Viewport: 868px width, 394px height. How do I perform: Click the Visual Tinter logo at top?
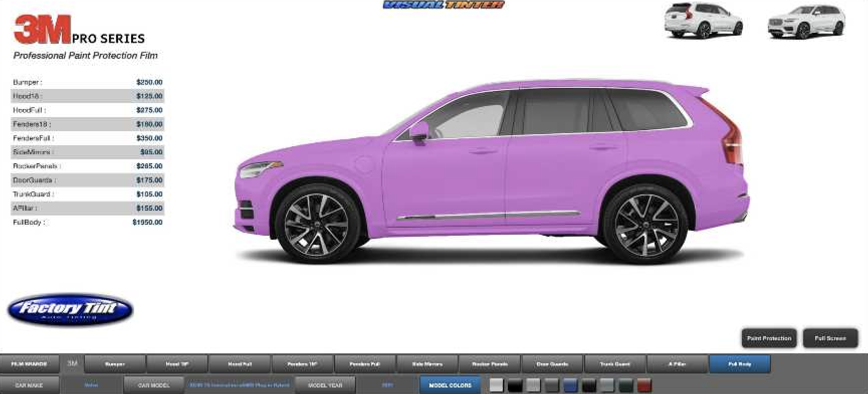pos(443,5)
